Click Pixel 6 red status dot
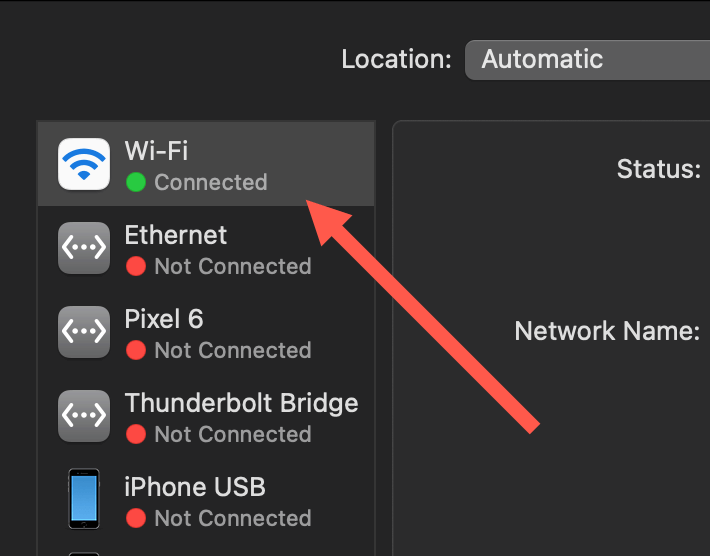This screenshot has width=710, height=556. (136, 350)
